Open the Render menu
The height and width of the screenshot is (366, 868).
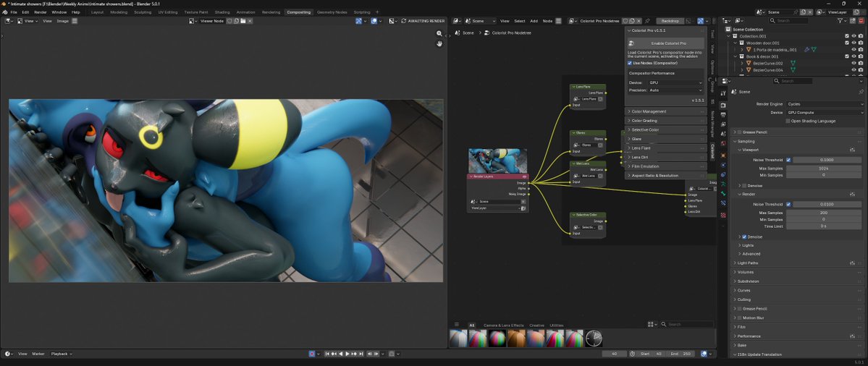41,12
